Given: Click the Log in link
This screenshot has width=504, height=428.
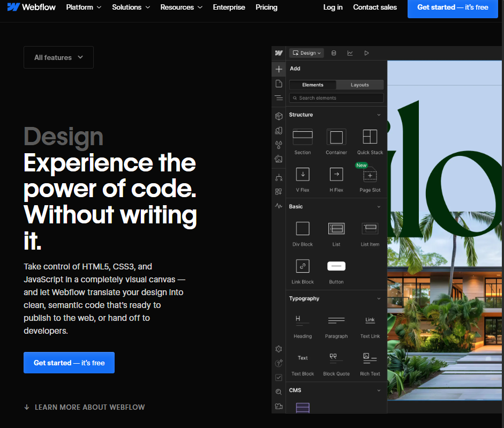Looking at the screenshot, I should (333, 7).
